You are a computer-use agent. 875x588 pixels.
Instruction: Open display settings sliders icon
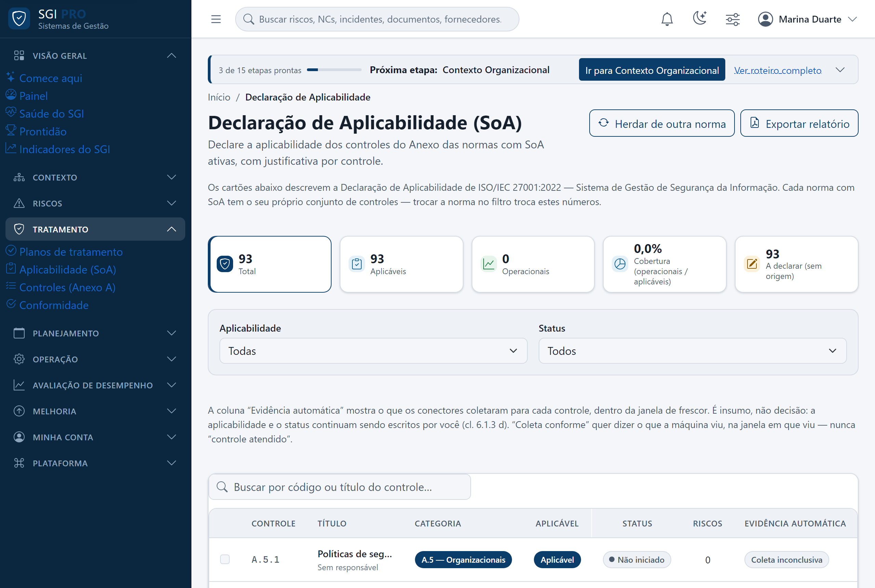[732, 19]
